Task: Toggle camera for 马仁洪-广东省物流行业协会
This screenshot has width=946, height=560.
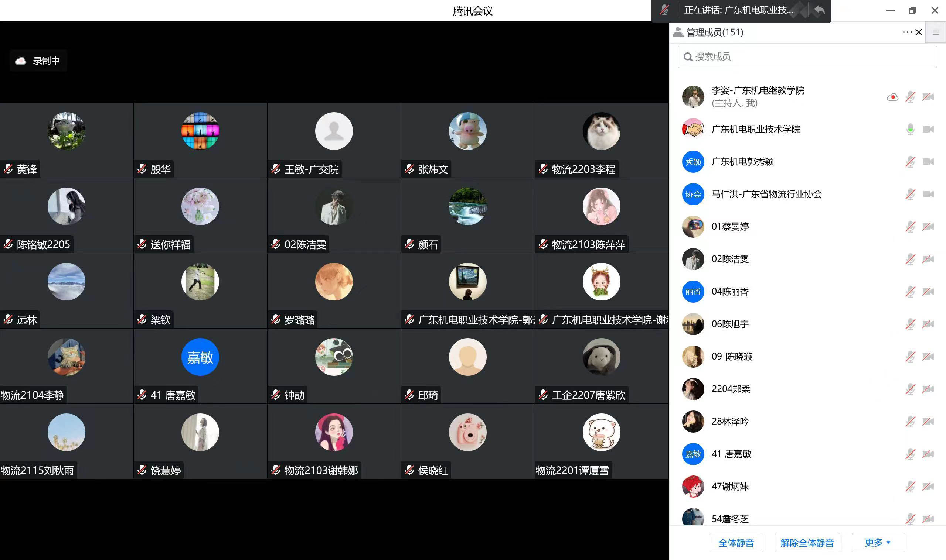Action: (928, 194)
